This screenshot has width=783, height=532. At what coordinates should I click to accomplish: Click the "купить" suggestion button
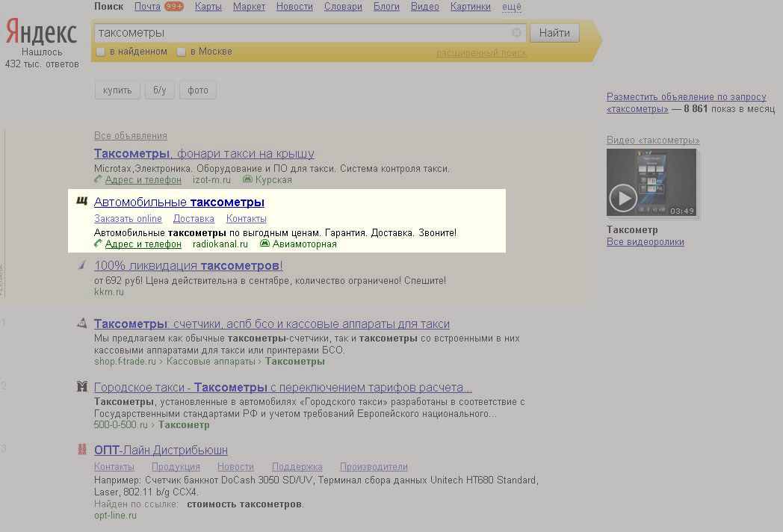(x=117, y=90)
